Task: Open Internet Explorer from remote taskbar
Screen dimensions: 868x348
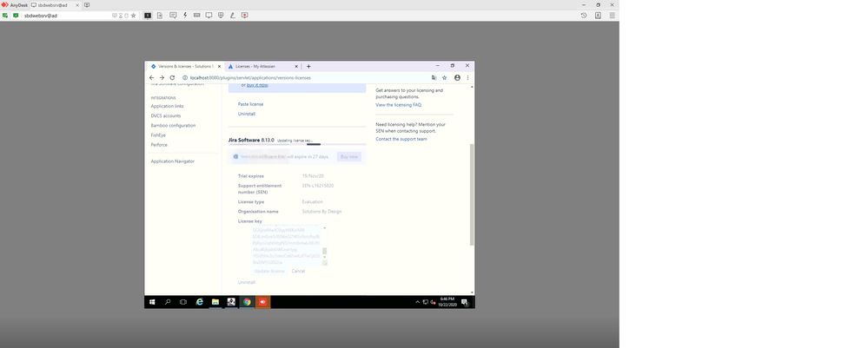Action: click(x=199, y=302)
